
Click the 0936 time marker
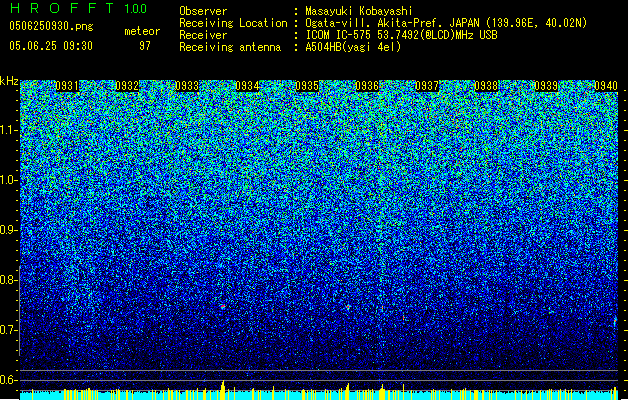(x=367, y=86)
